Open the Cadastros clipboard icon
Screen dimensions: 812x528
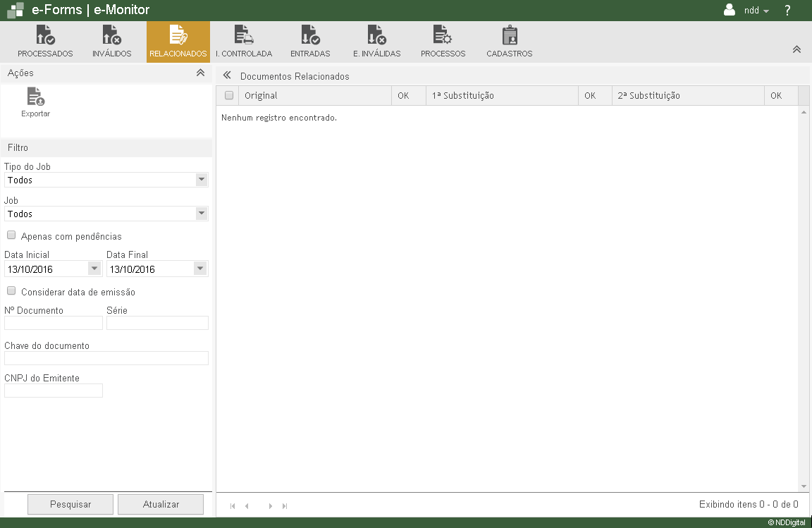[x=509, y=36]
